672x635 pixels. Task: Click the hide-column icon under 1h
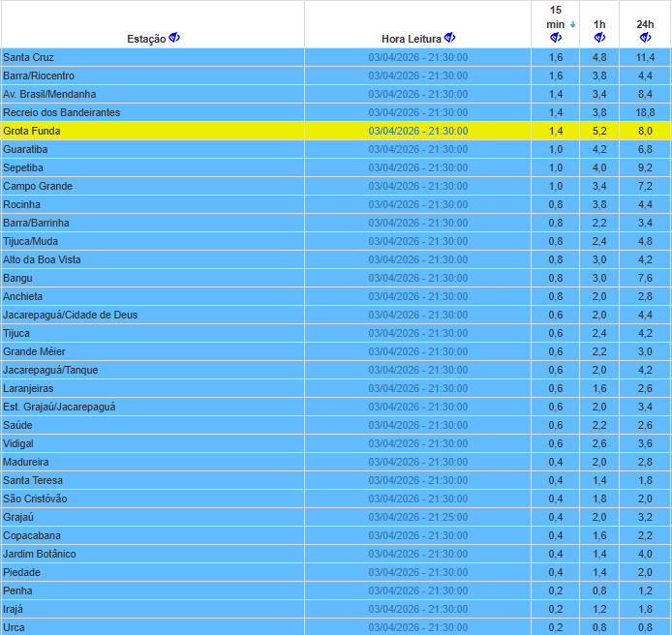[599, 38]
